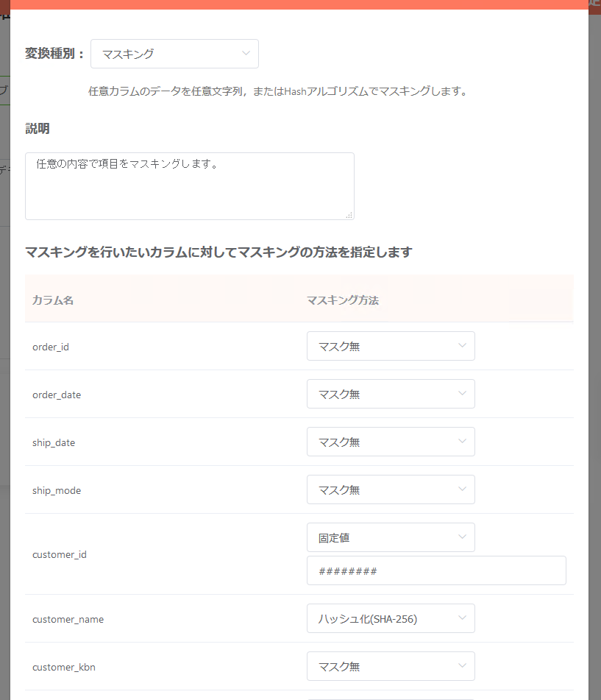Image resolution: width=601 pixels, height=700 pixels.
Task: Click chevron icon in 固定値 dropdown
Action: tap(462, 537)
